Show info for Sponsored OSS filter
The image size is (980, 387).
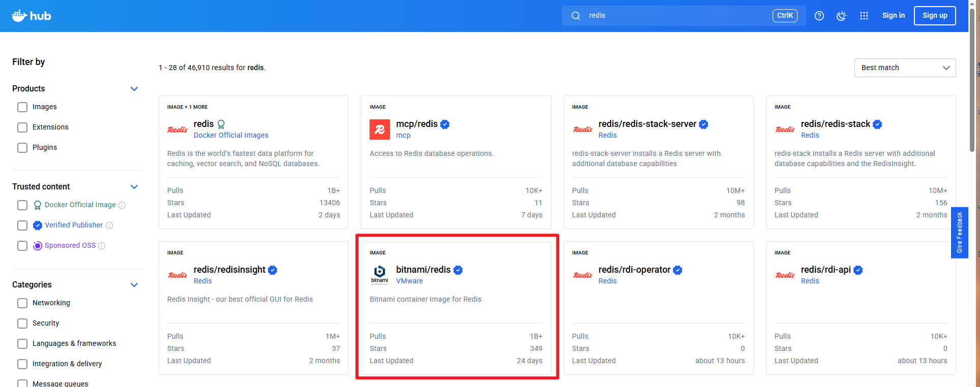click(x=102, y=246)
